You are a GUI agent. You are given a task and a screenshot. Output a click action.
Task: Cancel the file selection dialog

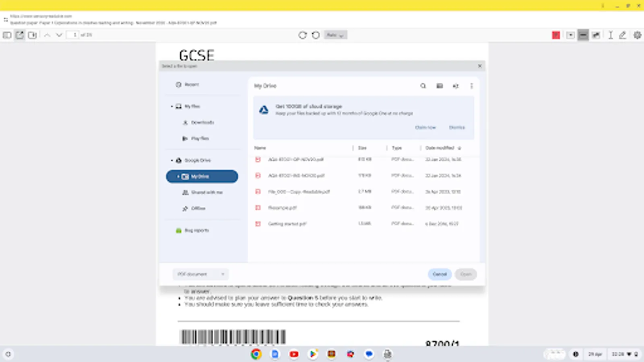click(x=440, y=274)
